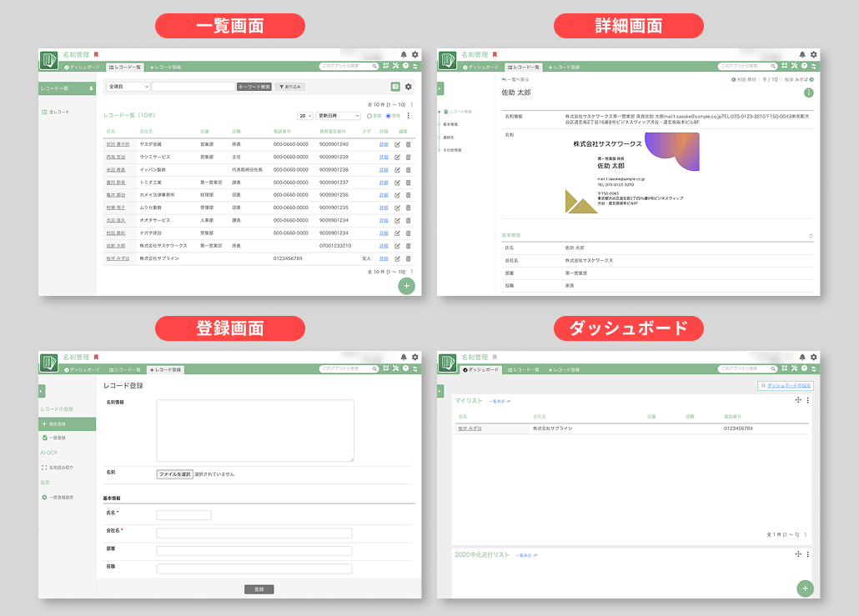Open the green round dots menu beside 佐助 太郎

(809, 93)
